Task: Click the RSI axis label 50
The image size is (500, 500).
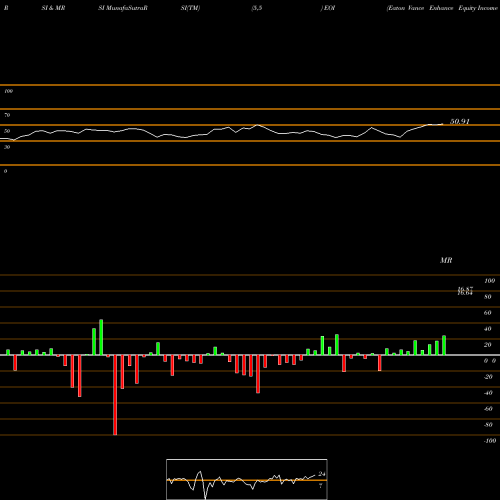Action: (7, 131)
